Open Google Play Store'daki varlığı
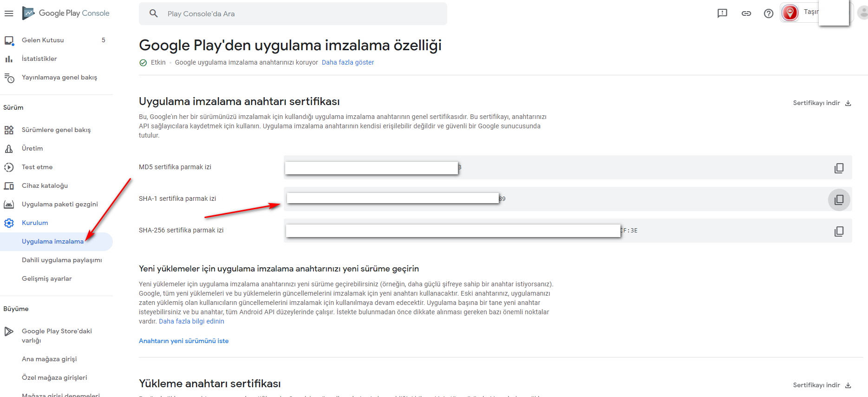Screen dimensions: 868x397 coord(56,336)
